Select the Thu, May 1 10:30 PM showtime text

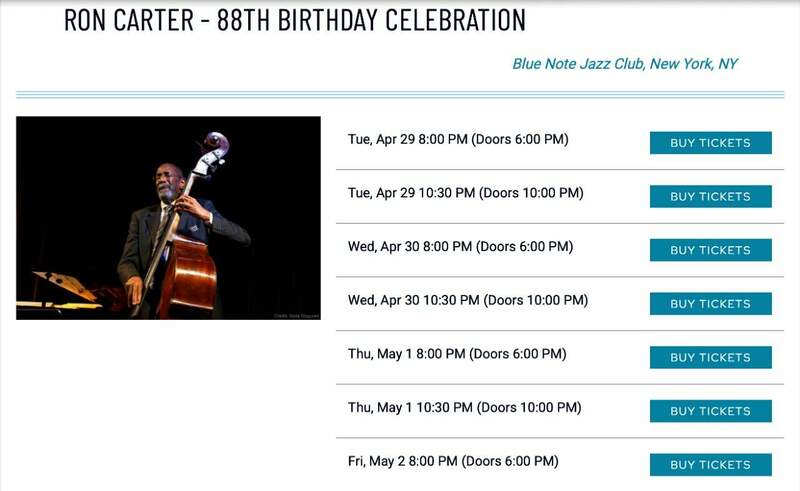(x=464, y=408)
